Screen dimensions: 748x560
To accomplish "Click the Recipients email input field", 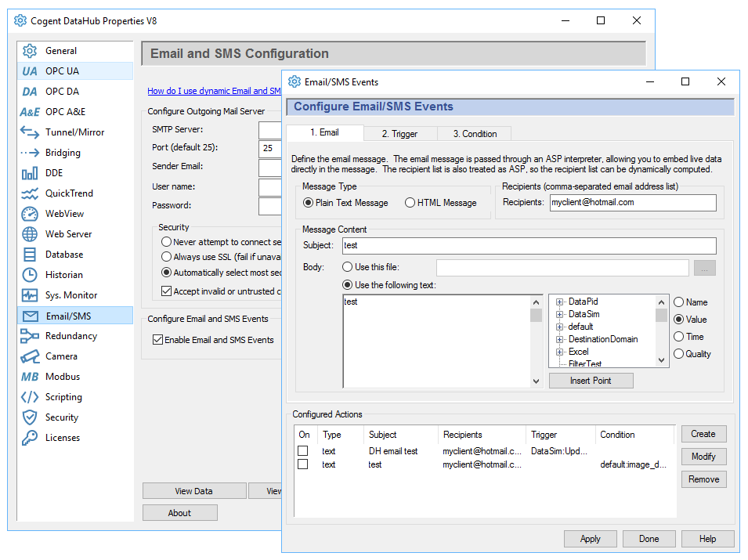I will [x=633, y=202].
